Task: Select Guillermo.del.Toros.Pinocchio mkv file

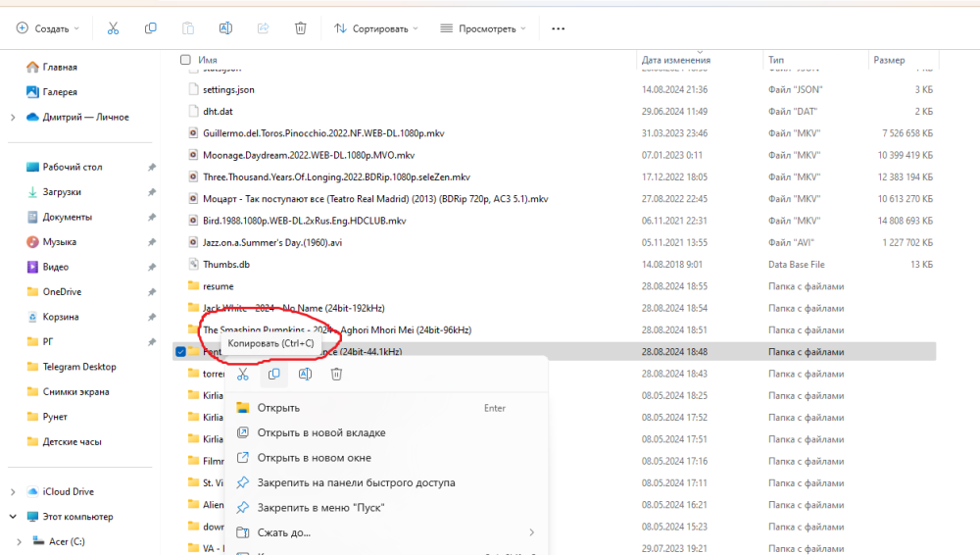Action: pos(323,133)
